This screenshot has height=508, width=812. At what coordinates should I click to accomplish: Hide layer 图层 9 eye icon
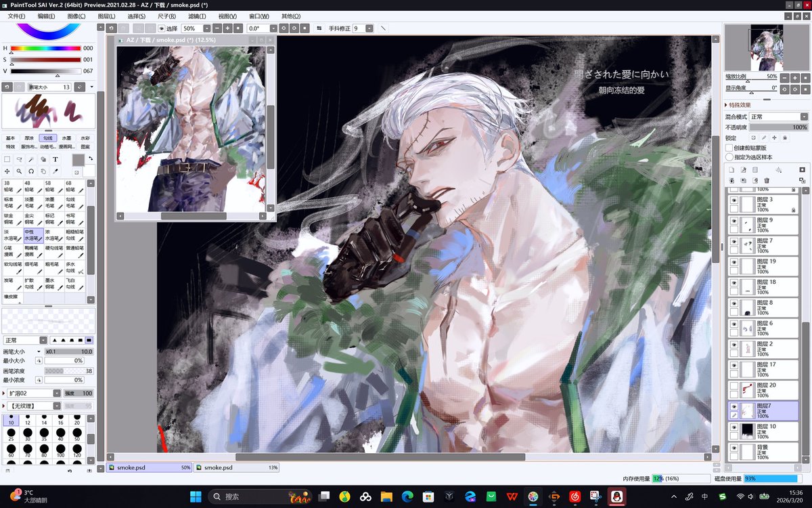pos(734,220)
